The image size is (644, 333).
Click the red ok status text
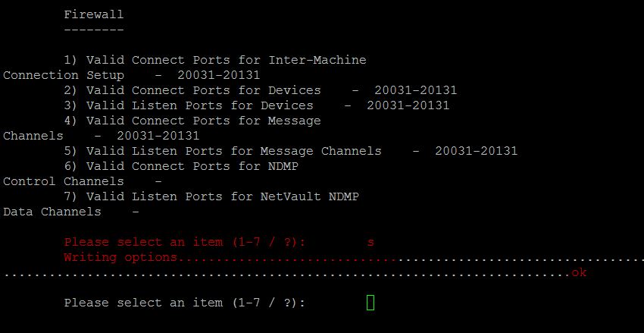pyautogui.click(x=579, y=272)
